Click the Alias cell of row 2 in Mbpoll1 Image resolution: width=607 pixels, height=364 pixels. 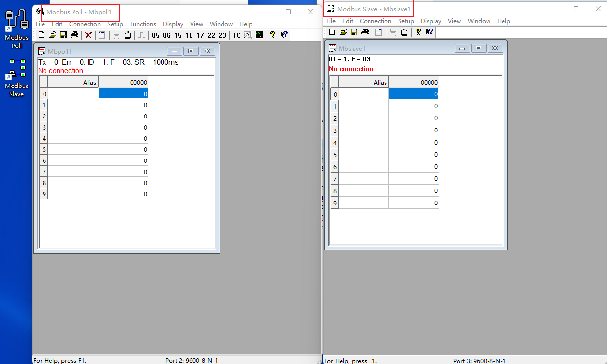pos(73,116)
